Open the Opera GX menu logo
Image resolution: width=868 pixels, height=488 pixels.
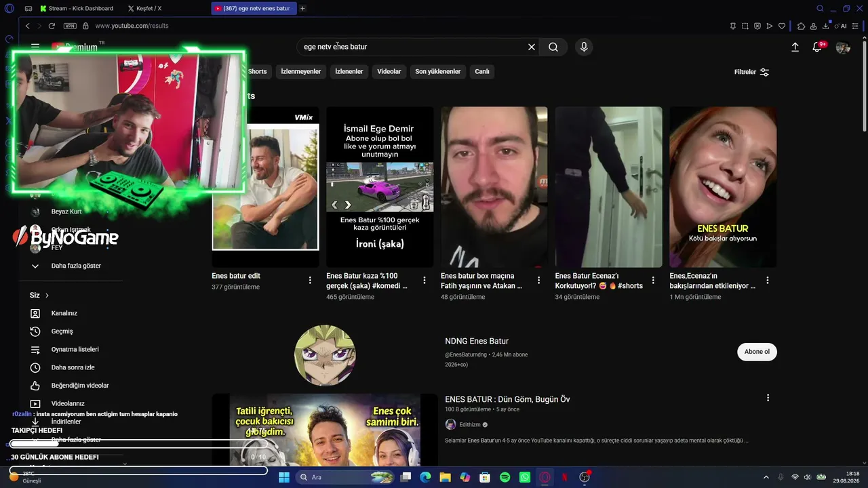tap(9, 8)
